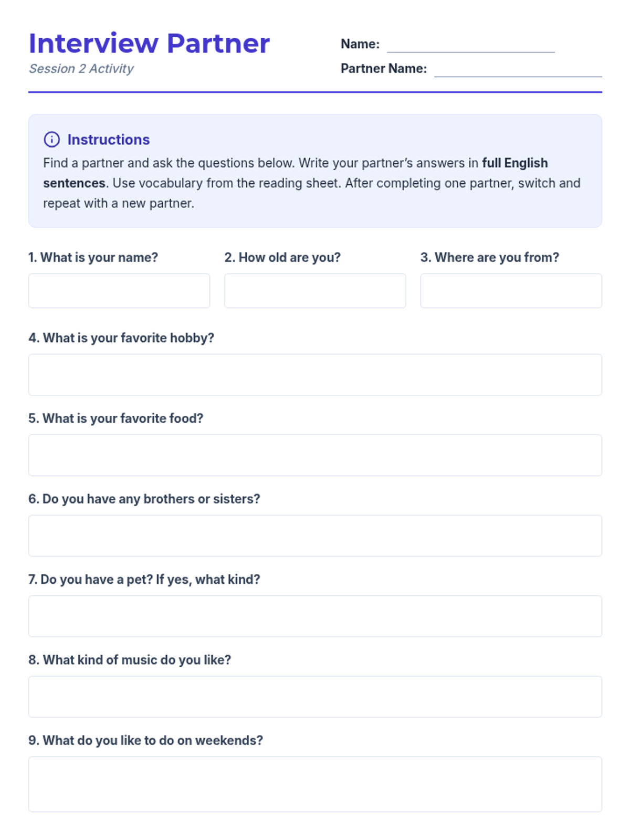Click the info icon beside Instructions
630x840 pixels.
51,140
